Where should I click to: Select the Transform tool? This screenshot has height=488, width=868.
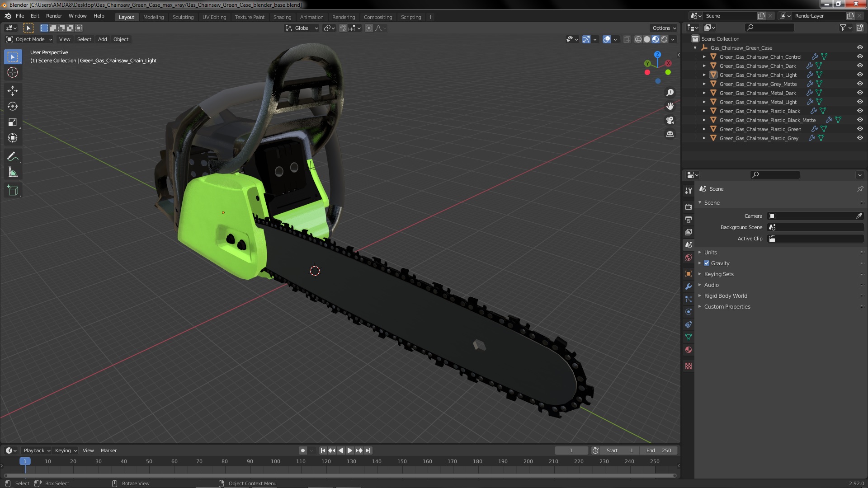pos(13,138)
